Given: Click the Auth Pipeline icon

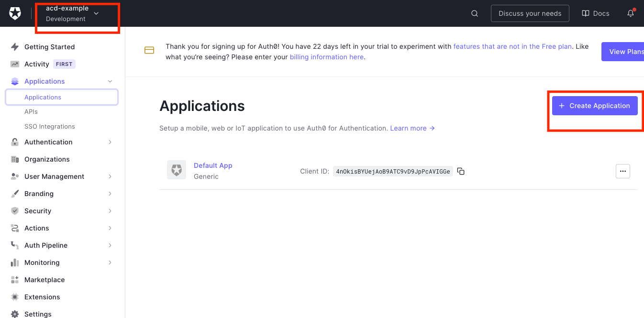Looking at the screenshot, I should tap(15, 245).
